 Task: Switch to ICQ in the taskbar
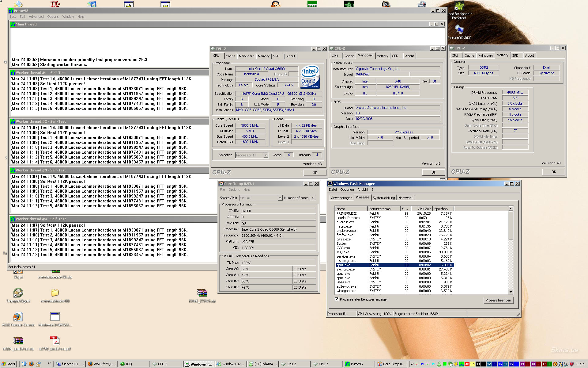[x=134, y=364]
